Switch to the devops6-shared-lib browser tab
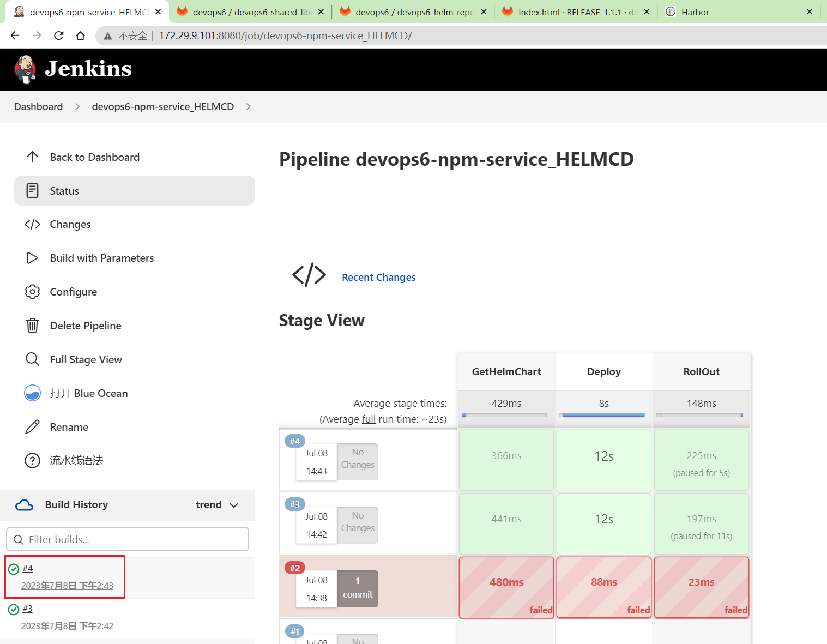 tap(250, 12)
